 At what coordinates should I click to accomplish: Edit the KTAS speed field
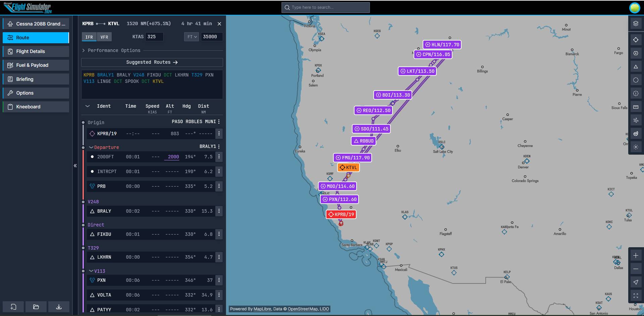point(154,37)
